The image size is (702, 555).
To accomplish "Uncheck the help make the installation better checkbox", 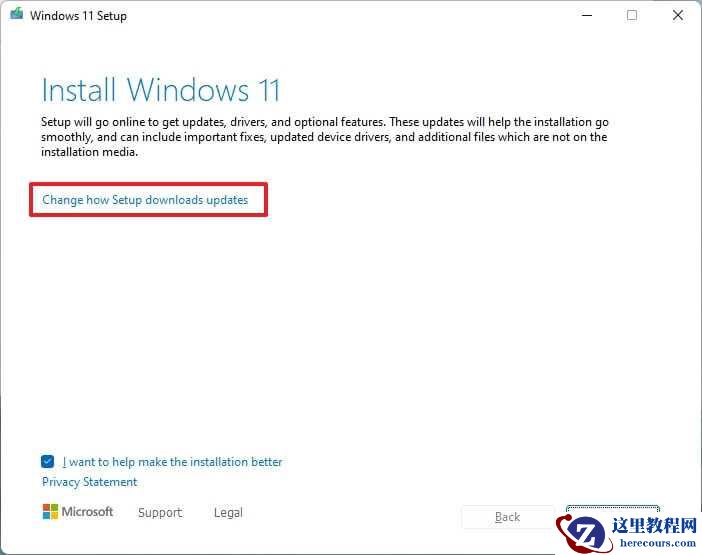I will pos(47,461).
